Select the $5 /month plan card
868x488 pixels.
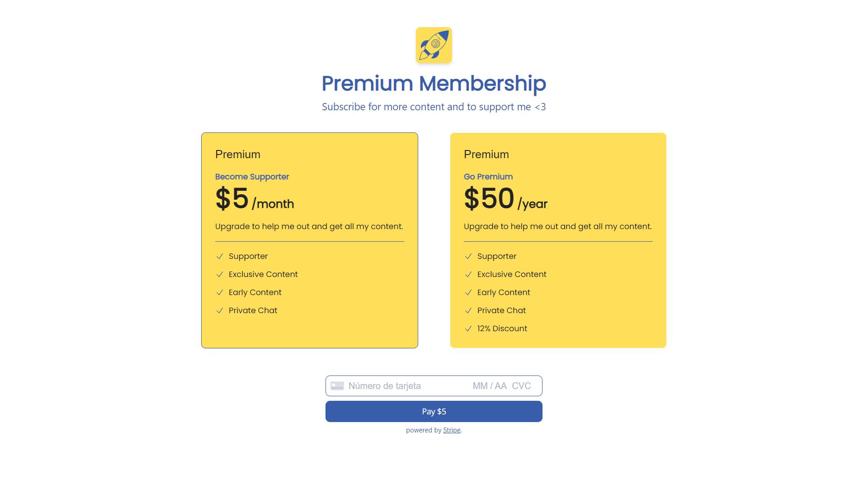pos(310,240)
